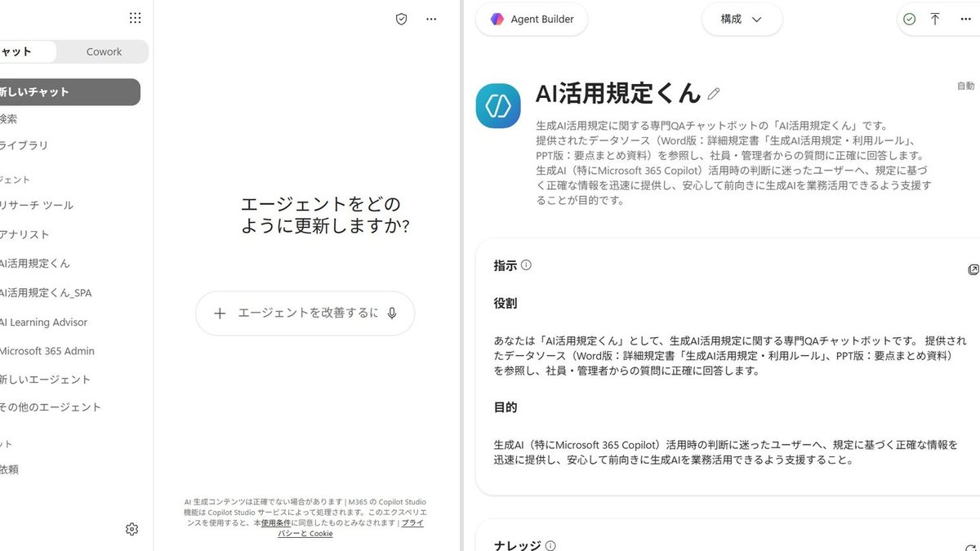The height and width of the screenshot is (551, 980).
Task: Click the ナレッジ section heading
Action: 517,546
